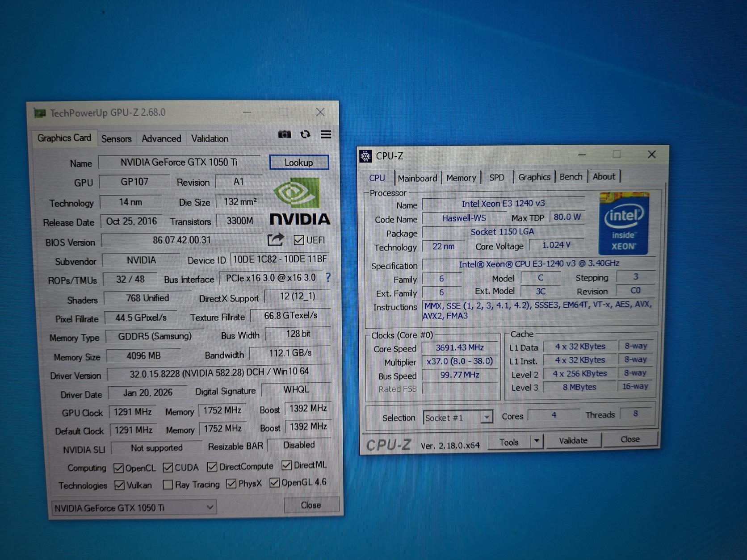Switch to the Sensors tab in GPU-Z
This screenshot has height=560, width=747.
116,139
